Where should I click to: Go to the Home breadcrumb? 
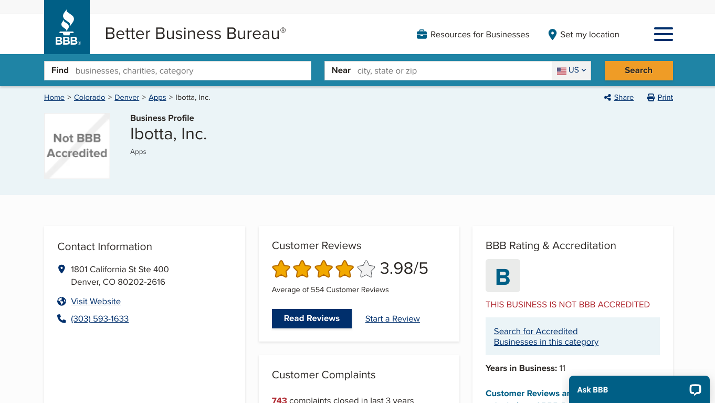point(54,98)
